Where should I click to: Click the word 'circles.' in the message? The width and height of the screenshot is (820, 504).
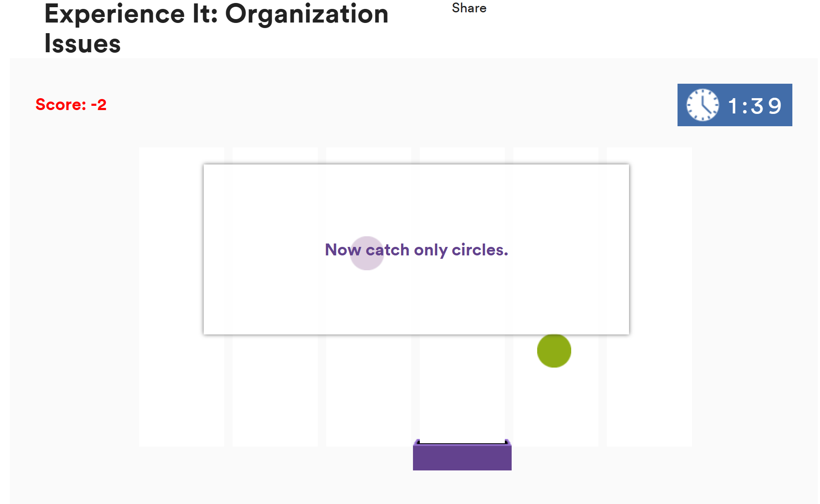coord(480,250)
